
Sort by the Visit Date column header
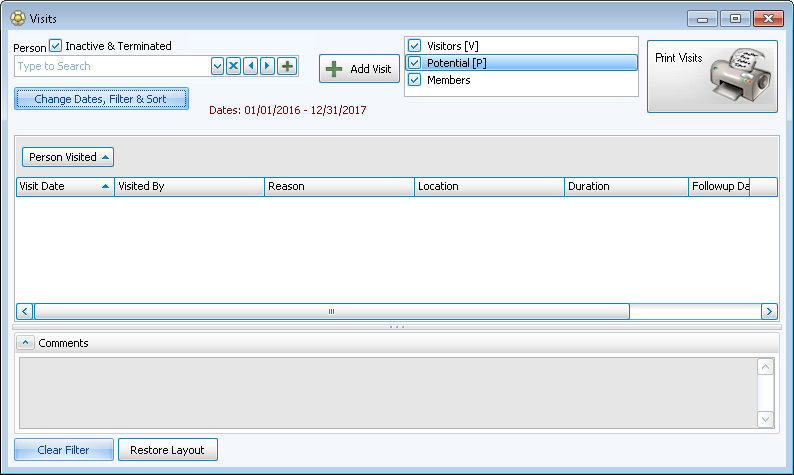64,186
